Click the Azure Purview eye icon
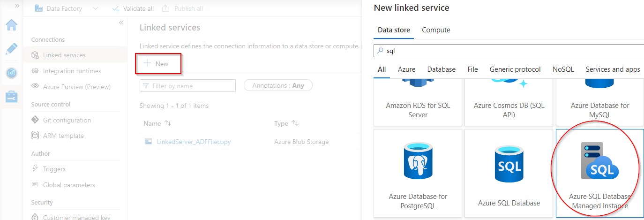644x220 pixels. point(35,86)
